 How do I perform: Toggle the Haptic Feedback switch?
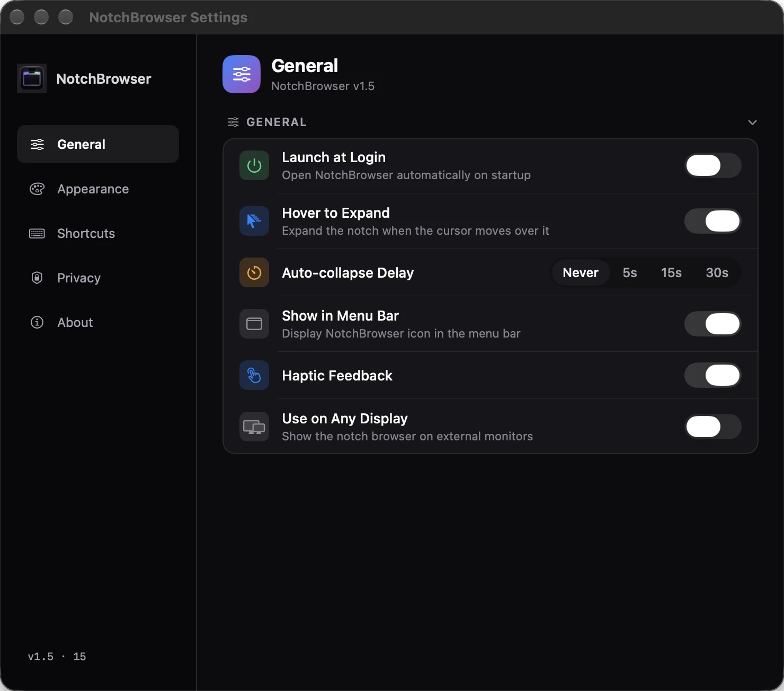tap(712, 375)
